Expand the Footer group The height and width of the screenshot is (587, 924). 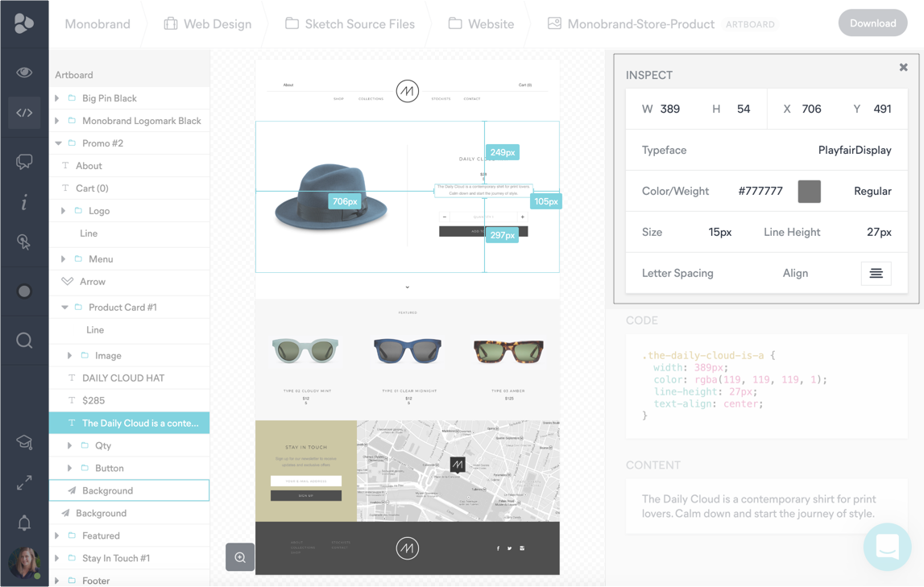pyautogui.click(x=57, y=581)
